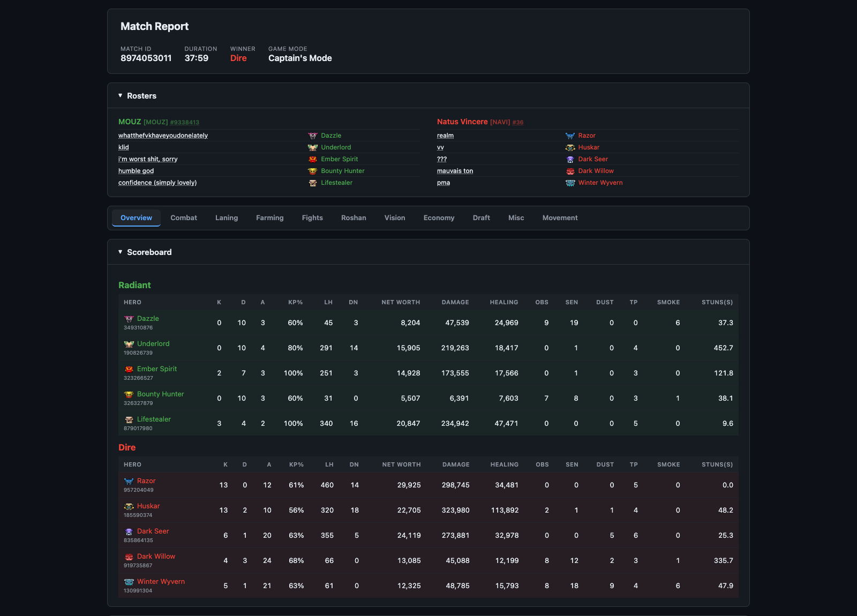Open the Vision tab
Viewport: 857px width, 616px height.
[x=395, y=218]
